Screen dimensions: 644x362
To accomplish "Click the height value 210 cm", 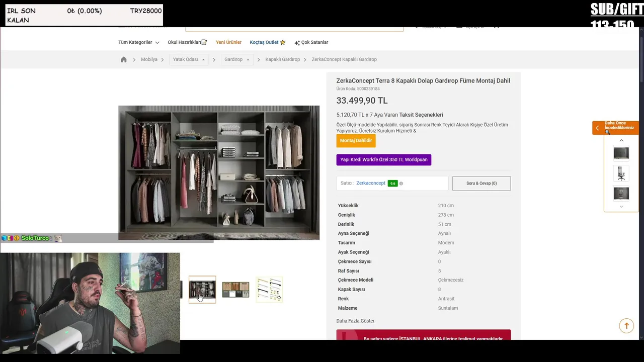I will click(446, 206).
